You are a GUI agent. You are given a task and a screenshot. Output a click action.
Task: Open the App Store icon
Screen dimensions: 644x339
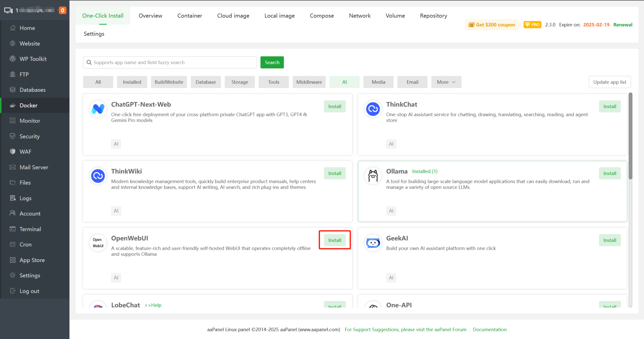tap(13, 260)
